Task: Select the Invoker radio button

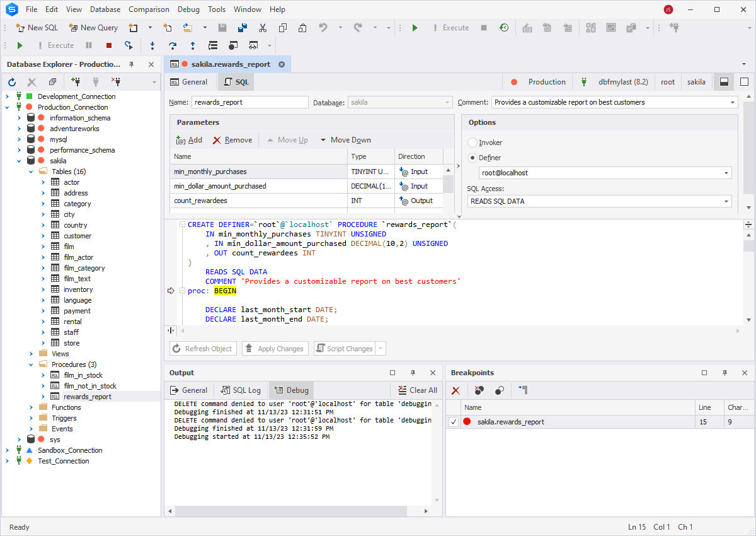Action: (472, 142)
